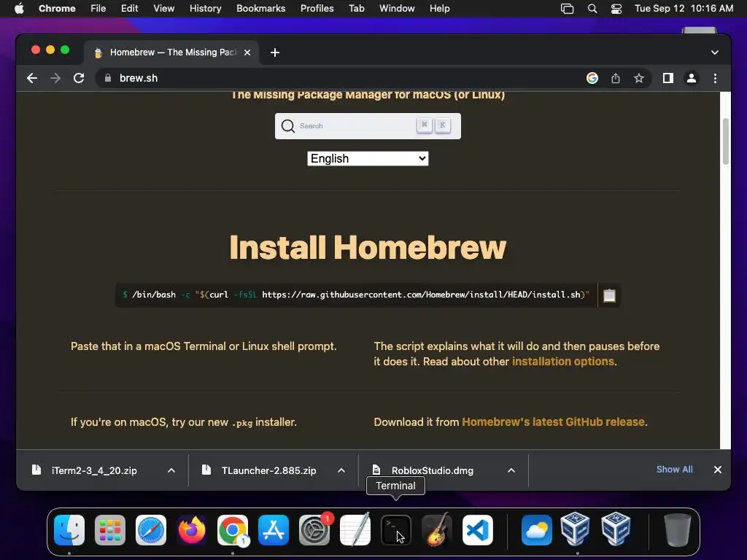Open the first VirtualBox icon in Dock

(x=575, y=529)
